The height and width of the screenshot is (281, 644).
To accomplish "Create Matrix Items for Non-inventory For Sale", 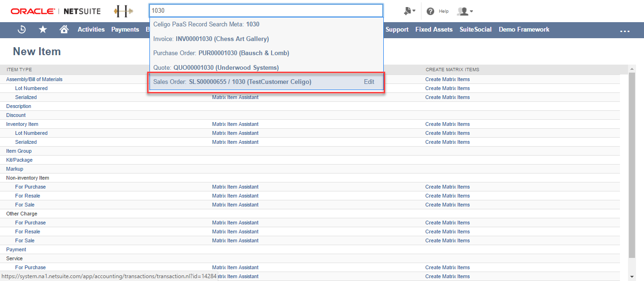I will (x=447, y=205).
